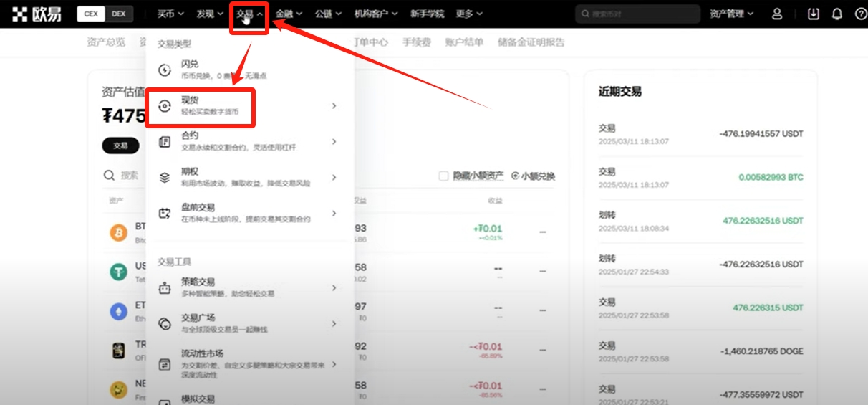This screenshot has width=868, height=405.
Task: Click the green Tether coin icon
Action: point(118,272)
